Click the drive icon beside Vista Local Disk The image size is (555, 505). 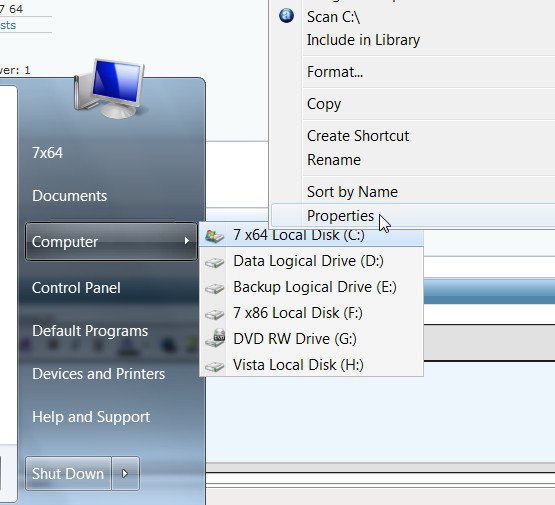click(214, 366)
